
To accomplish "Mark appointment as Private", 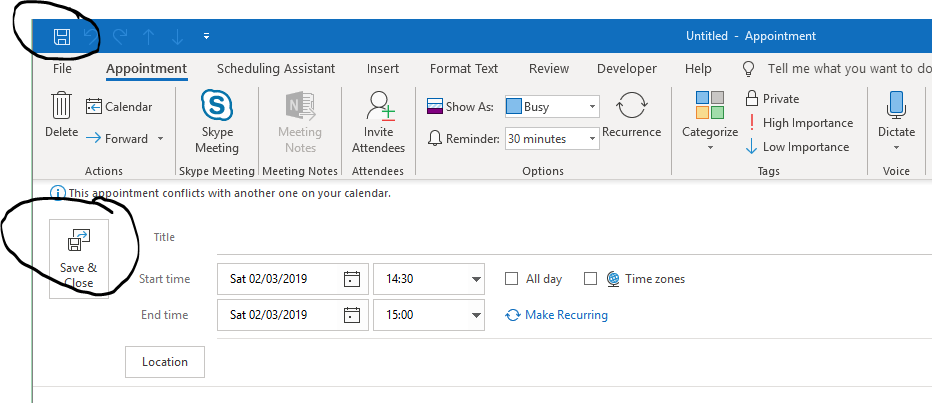I will pyautogui.click(x=772, y=99).
